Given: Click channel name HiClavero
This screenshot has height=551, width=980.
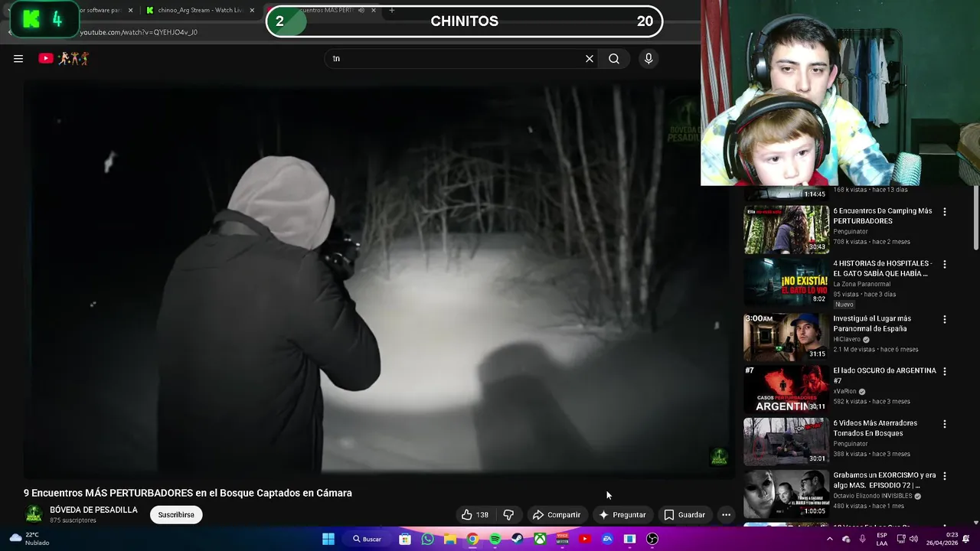Looking at the screenshot, I should click(847, 339).
